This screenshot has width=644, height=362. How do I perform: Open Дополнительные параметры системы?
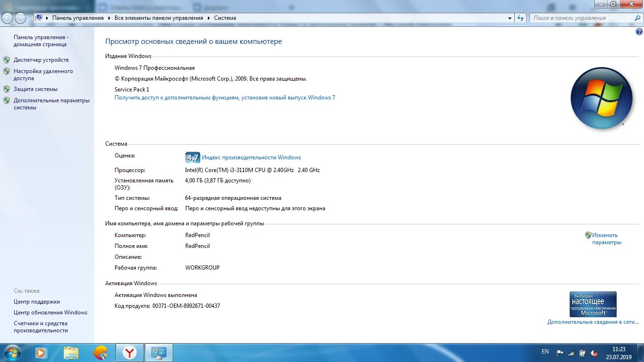(51, 104)
